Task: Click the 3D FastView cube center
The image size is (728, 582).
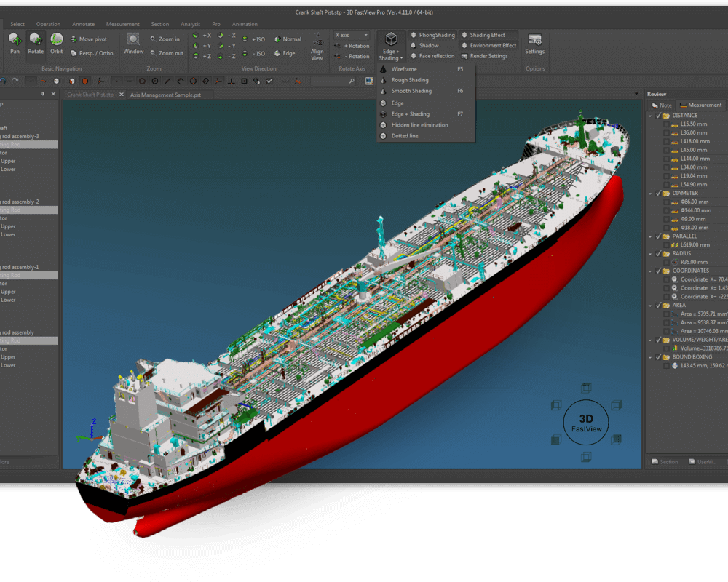Action: coord(586,423)
